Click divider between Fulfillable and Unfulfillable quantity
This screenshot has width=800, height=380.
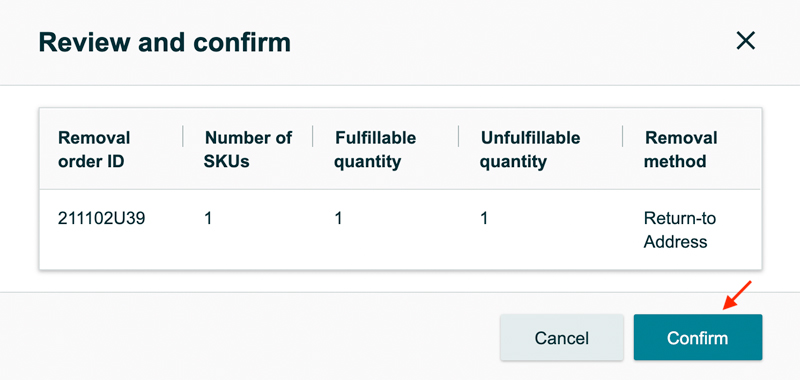[458, 136]
